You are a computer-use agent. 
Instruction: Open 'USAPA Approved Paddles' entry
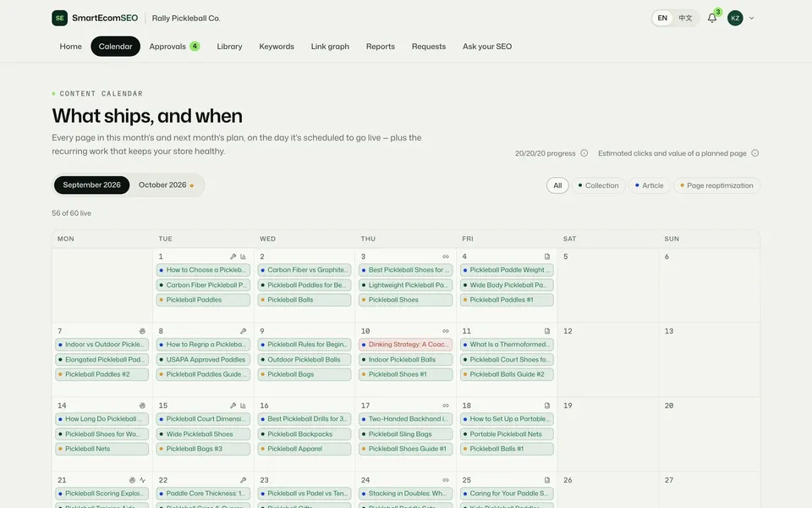click(x=203, y=360)
